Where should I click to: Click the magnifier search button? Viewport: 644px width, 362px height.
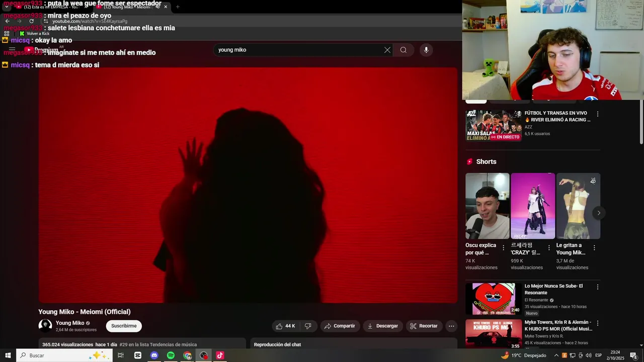pyautogui.click(x=403, y=50)
